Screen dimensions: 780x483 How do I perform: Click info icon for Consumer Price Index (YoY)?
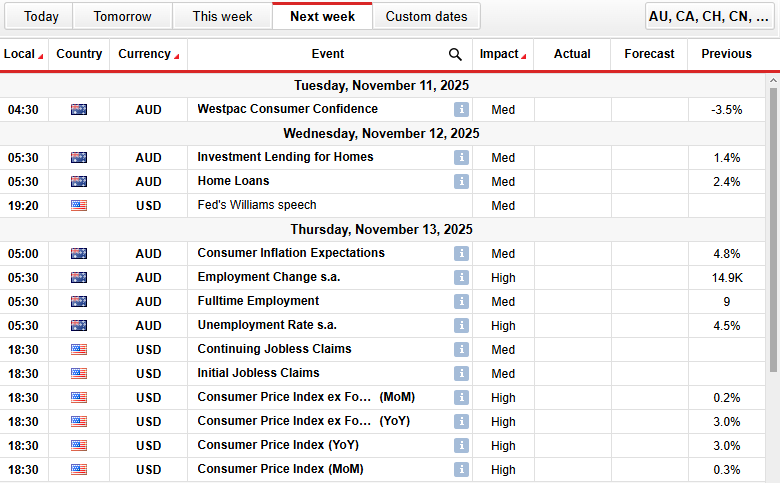[461, 446]
